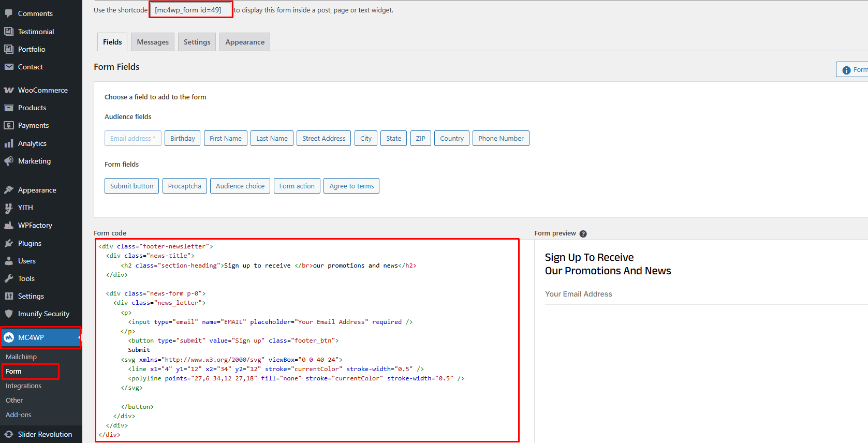Click the shortcode [mc4wp_form id=49] box
Image resolution: width=868 pixels, height=443 pixels.
[191, 10]
